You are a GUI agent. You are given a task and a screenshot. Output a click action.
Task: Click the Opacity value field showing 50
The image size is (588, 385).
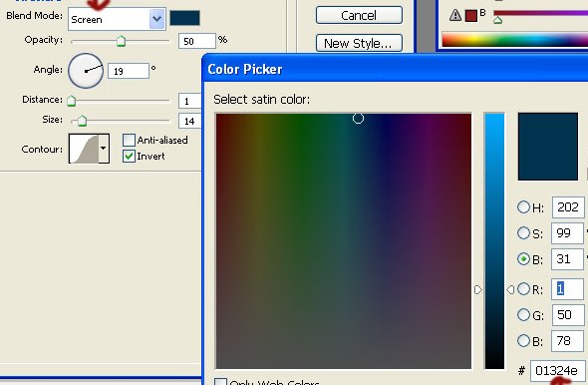(x=197, y=41)
